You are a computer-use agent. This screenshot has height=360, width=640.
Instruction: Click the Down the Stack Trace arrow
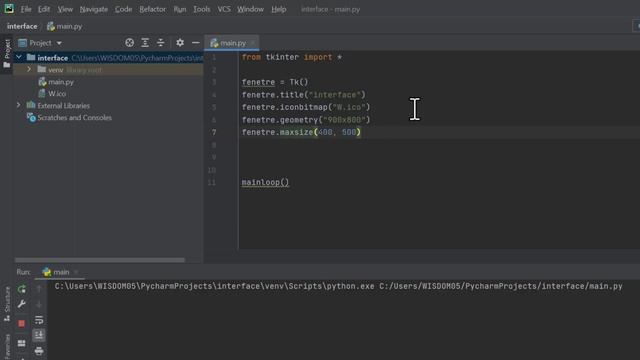(39, 304)
